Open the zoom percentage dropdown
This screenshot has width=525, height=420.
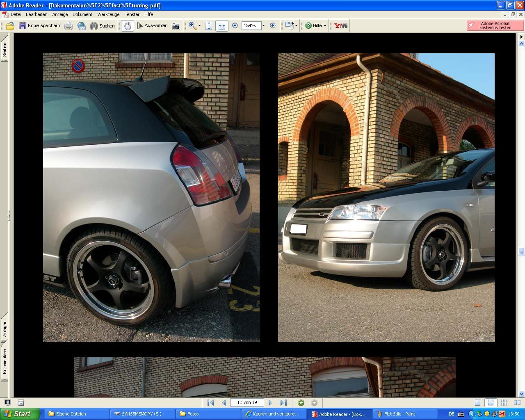pyautogui.click(x=263, y=25)
